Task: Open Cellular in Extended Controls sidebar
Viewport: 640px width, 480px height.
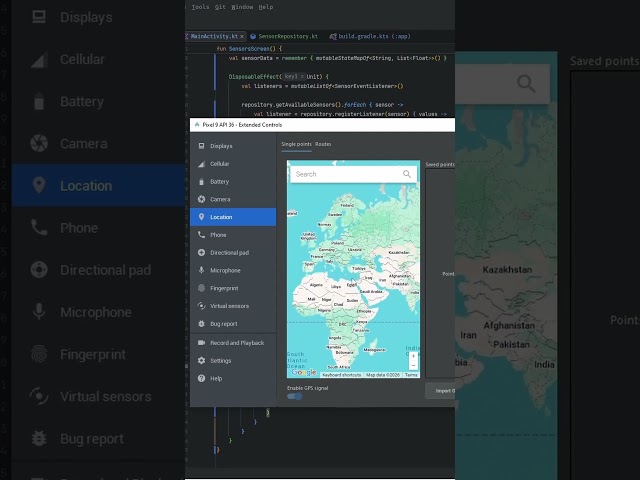Action: pos(233,164)
